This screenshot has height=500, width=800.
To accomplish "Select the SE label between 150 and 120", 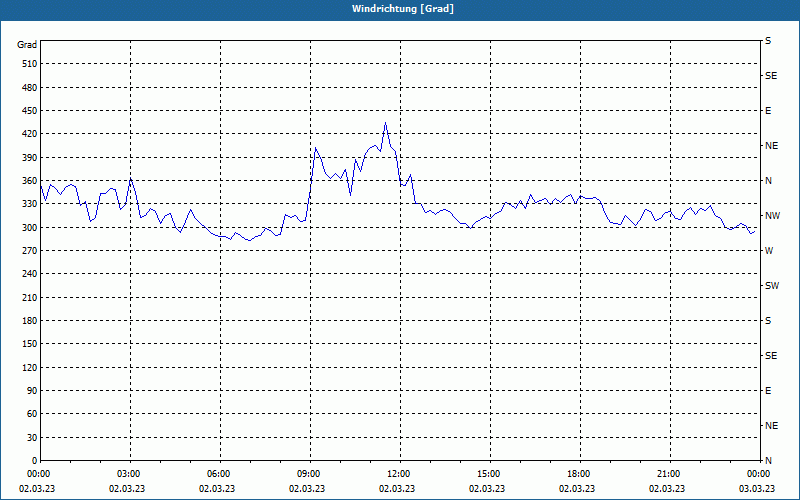I will pos(771,356).
